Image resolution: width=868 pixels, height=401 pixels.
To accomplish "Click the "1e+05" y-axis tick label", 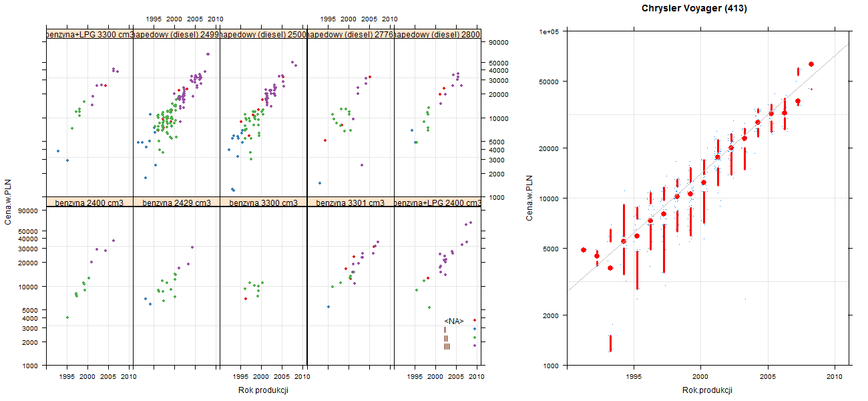I will [x=550, y=31].
